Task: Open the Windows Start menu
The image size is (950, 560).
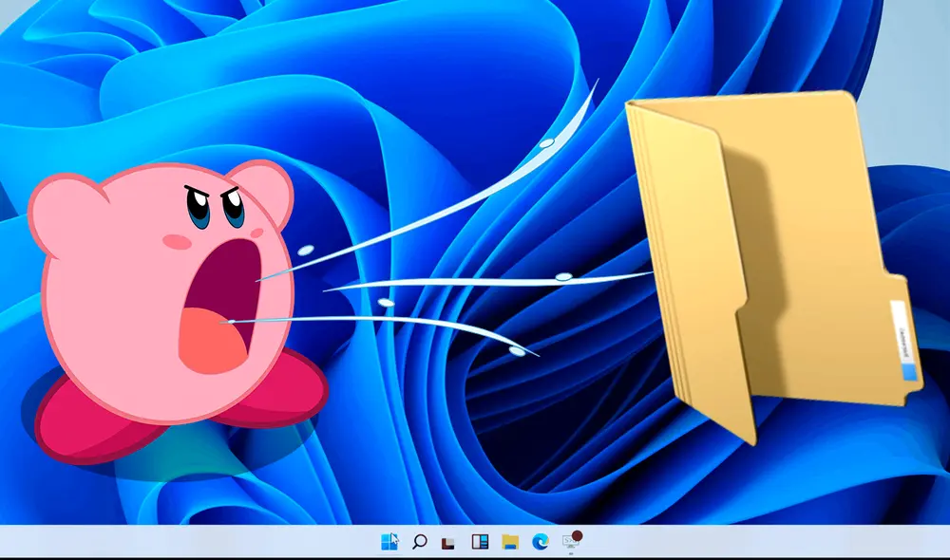Action: 389,542
